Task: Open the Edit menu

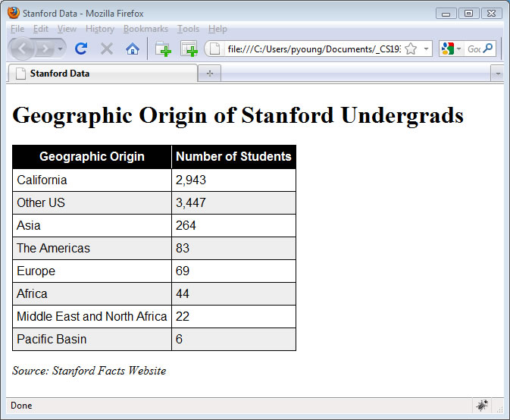Action: pyautogui.click(x=41, y=29)
